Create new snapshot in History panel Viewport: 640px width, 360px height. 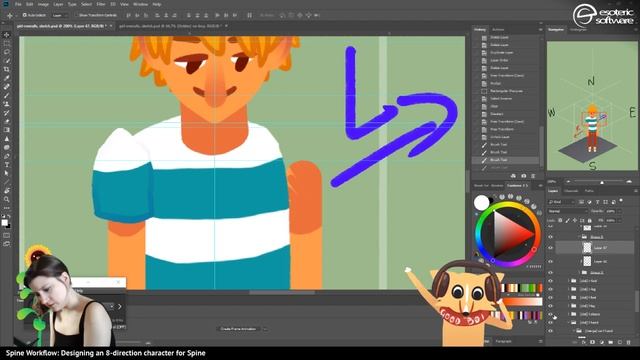pyautogui.click(x=524, y=176)
